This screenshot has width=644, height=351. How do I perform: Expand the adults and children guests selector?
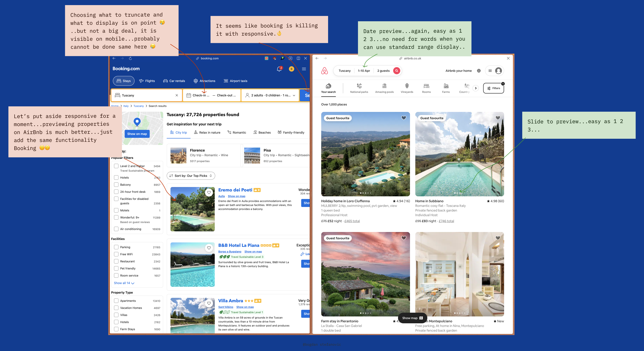point(270,95)
